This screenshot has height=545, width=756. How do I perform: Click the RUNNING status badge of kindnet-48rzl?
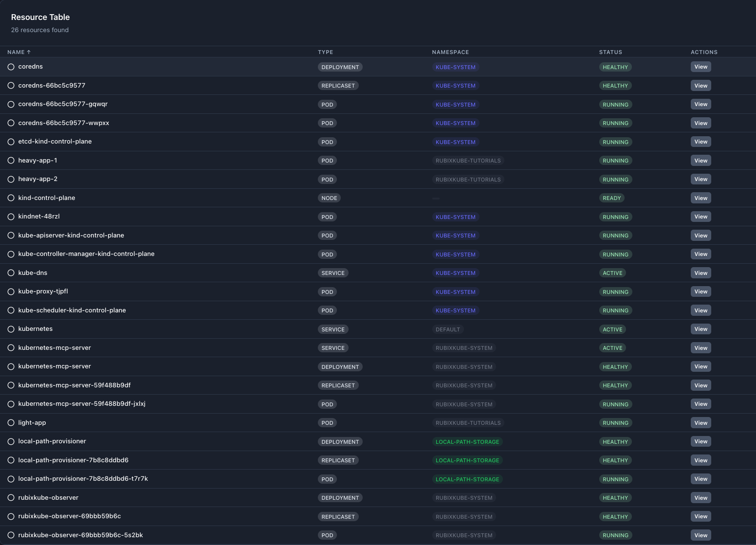(615, 217)
